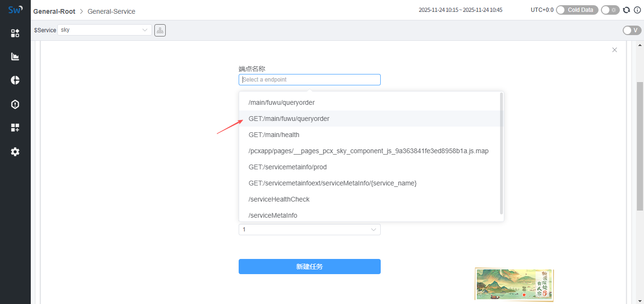Click the line chart icon in the sidebar

pyautogui.click(x=15, y=57)
